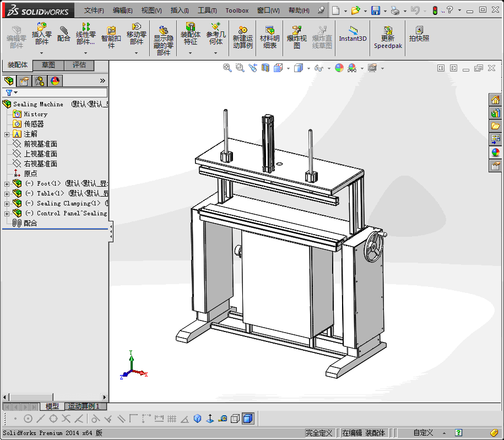Open the DisplayManager color sphere tab

click(x=55, y=81)
